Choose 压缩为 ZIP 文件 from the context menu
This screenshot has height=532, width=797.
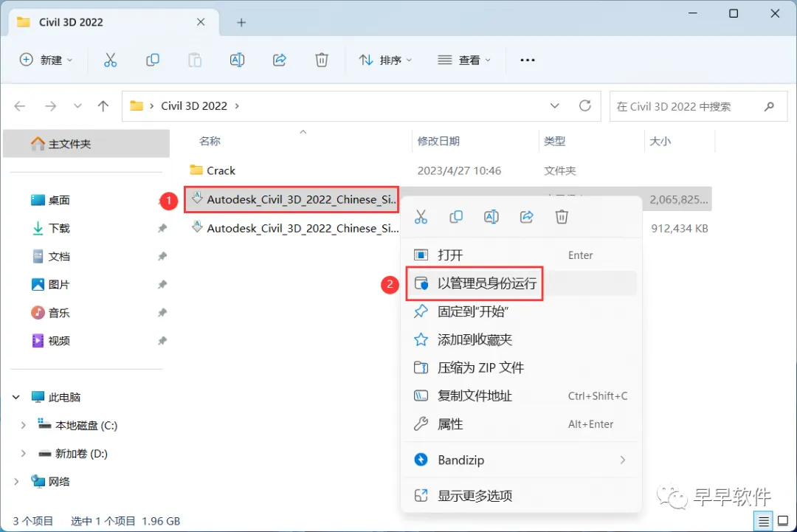pyautogui.click(x=521, y=367)
